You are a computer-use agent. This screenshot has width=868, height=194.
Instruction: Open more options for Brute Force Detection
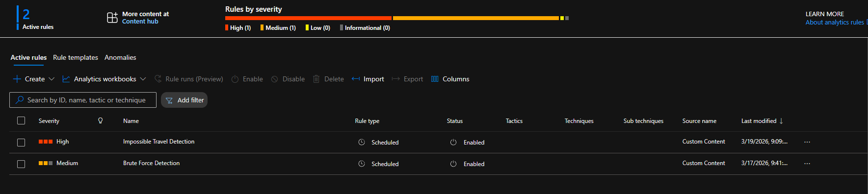[x=807, y=164]
